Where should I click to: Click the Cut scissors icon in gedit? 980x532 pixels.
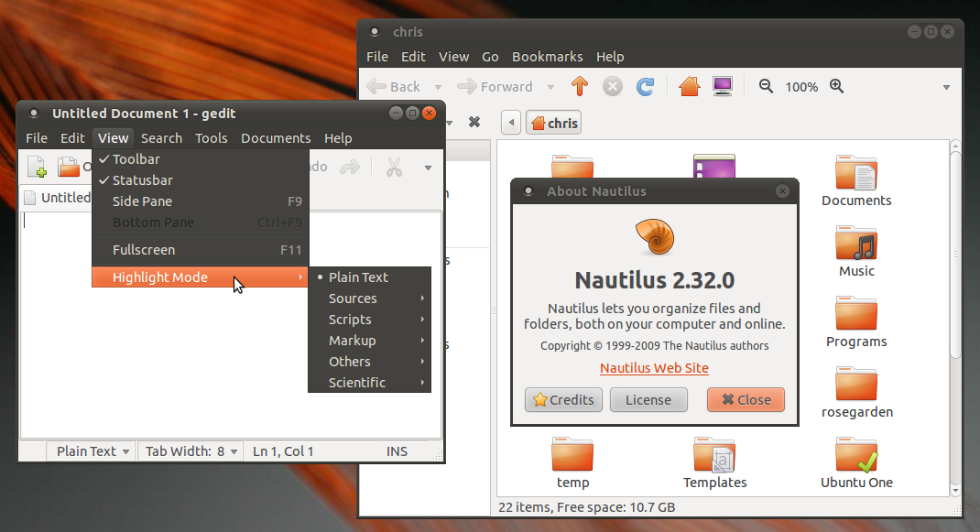tap(394, 167)
